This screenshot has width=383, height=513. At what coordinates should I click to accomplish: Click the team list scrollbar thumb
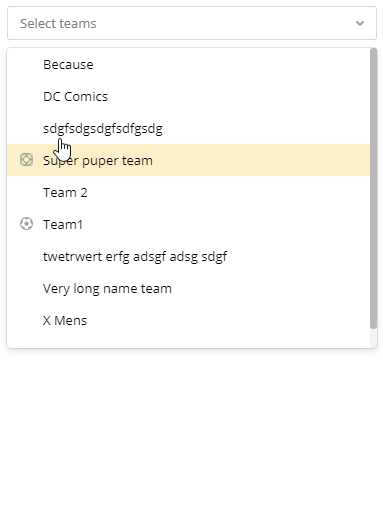[373, 188]
